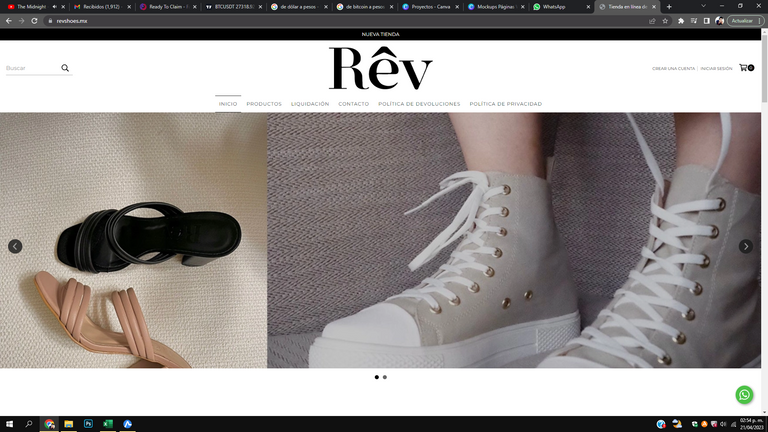
Task: Click the Actualizar update button
Action: [745, 21]
